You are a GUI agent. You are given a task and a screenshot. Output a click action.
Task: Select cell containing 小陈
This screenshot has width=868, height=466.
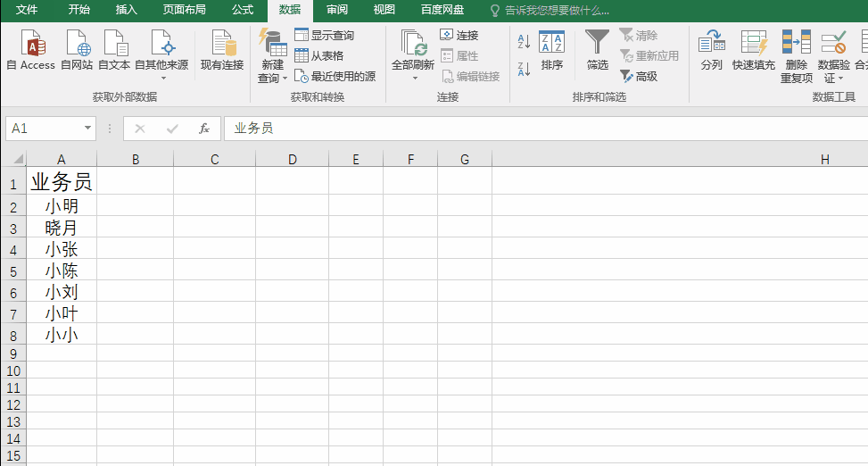[62, 270]
